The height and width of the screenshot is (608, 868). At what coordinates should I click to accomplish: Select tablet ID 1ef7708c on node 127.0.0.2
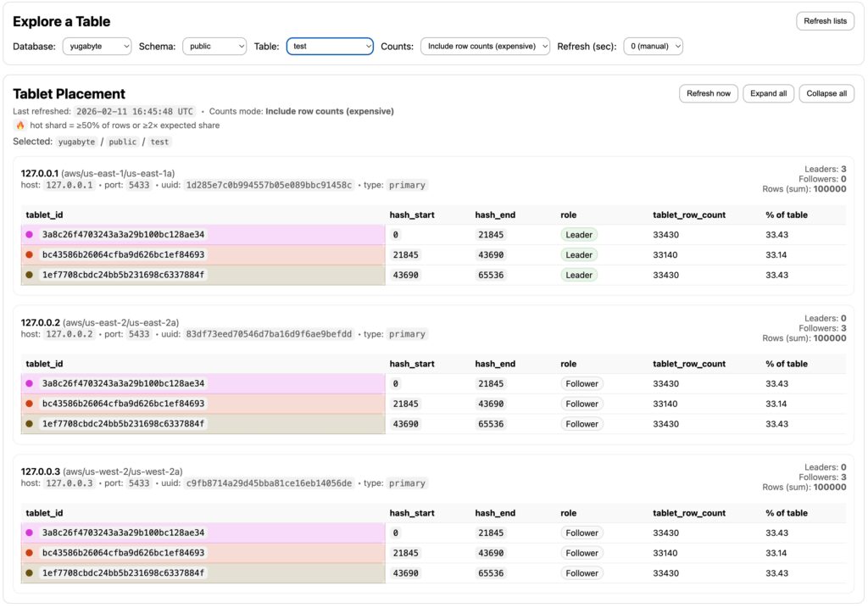pyautogui.click(x=123, y=424)
